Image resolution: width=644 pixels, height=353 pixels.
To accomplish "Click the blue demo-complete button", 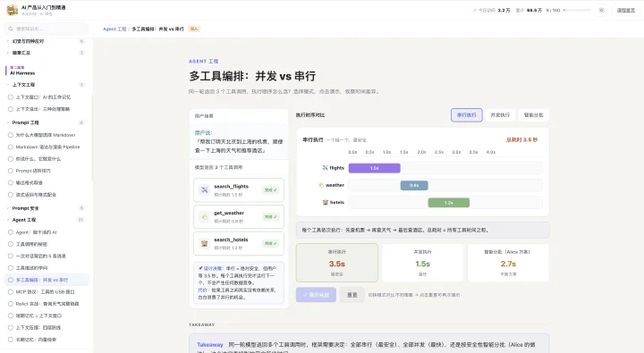I will (317, 295).
